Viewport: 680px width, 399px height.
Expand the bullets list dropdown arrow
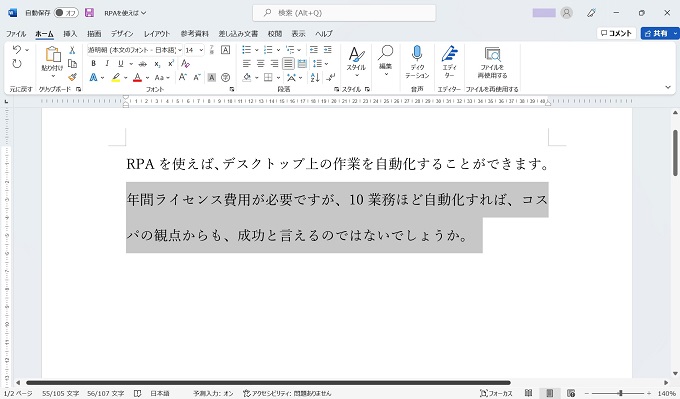pyautogui.click(x=256, y=50)
